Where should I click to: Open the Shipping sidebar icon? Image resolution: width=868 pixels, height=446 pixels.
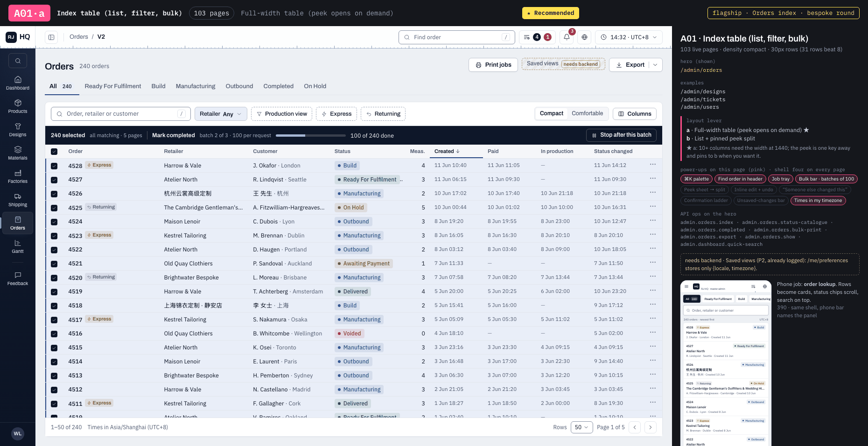pyautogui.click(x=18, y=200)
